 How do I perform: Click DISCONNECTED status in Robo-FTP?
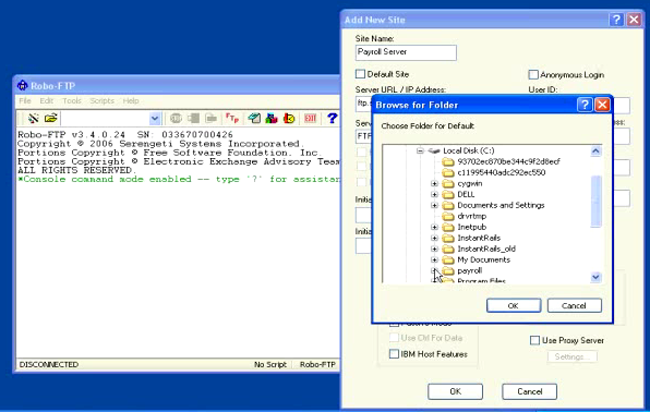pos(49,364)
